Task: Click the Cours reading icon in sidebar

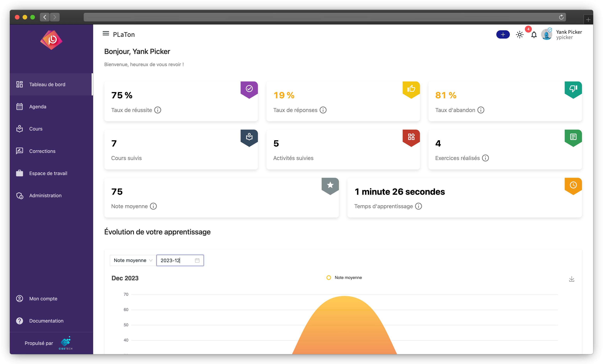Action: pos(19,129)
